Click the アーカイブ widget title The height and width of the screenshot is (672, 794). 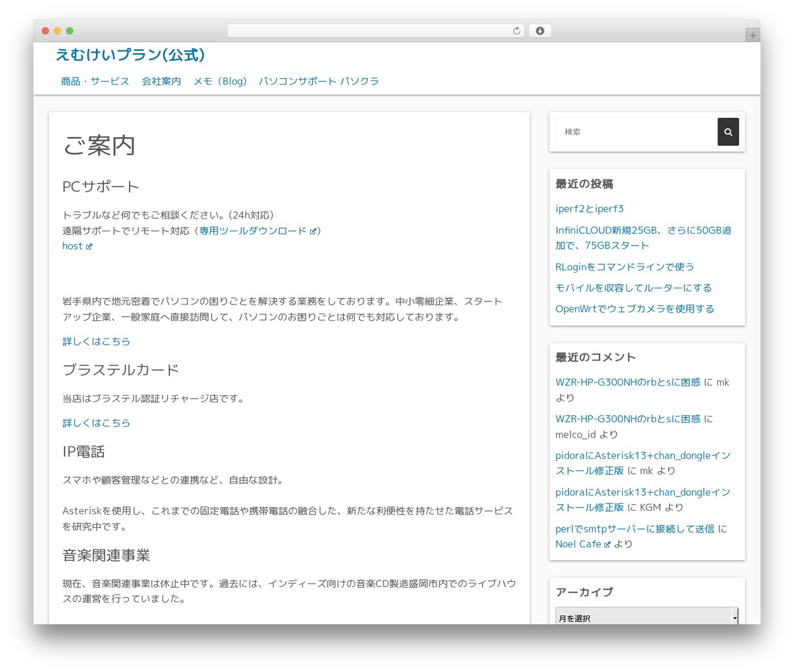584,593
